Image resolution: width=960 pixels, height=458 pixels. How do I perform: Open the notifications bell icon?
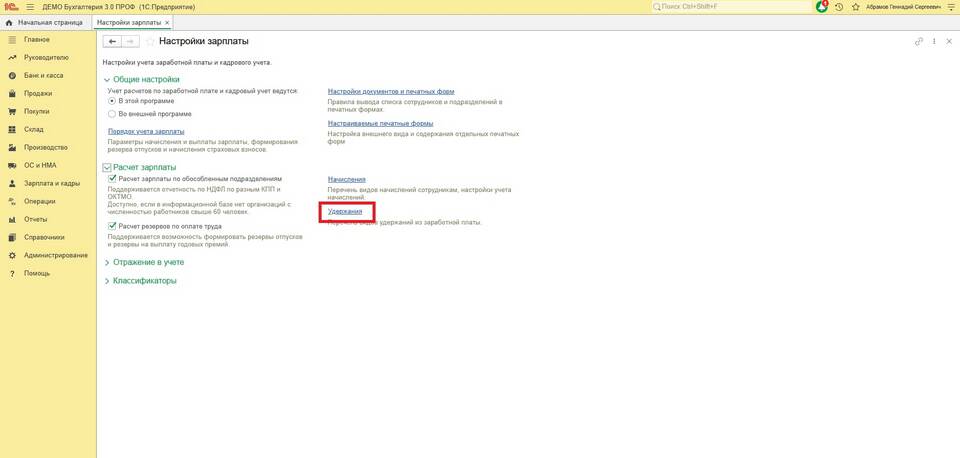pos(822,7)
